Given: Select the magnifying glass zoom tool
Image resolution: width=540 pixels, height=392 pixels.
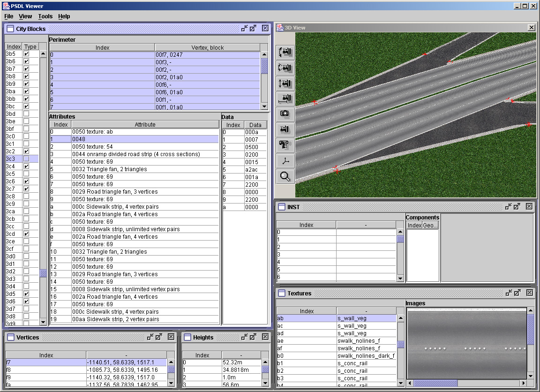Looking at the screenshot, I should pos(285,176).
